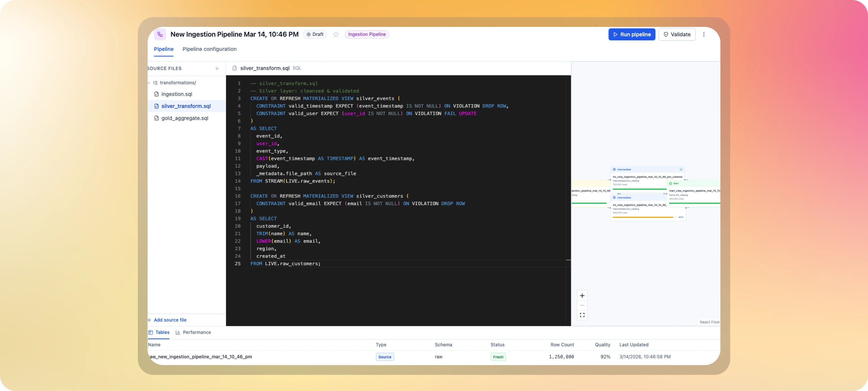Validate the pipeline

(x=677, y=34)
